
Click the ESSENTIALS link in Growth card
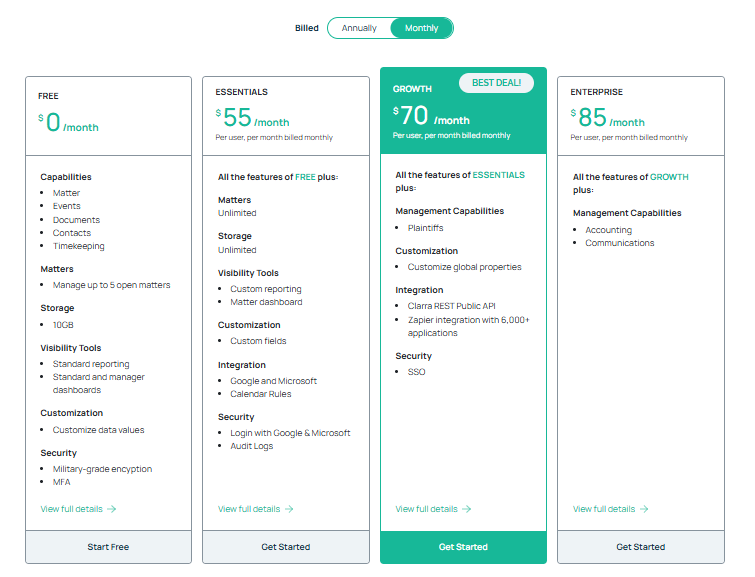pos(499,175)
